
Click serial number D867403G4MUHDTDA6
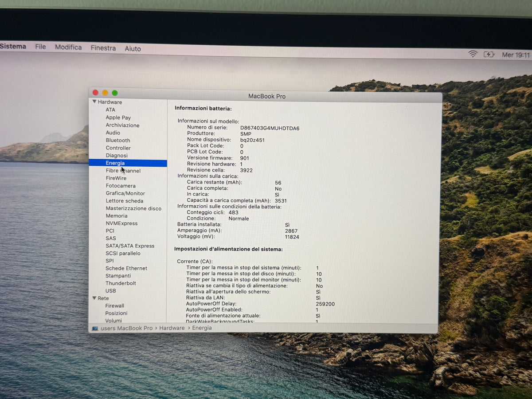pos(270,128)
